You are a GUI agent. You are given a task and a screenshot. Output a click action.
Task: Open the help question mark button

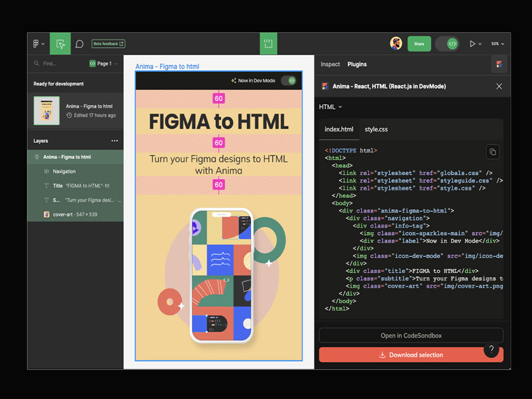click(x=491, y=349)
